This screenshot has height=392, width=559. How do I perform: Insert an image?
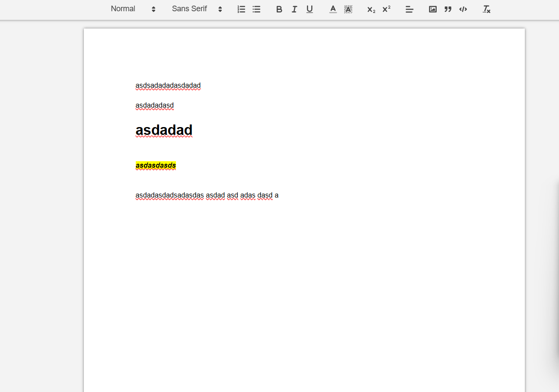[x=433, y=9]
